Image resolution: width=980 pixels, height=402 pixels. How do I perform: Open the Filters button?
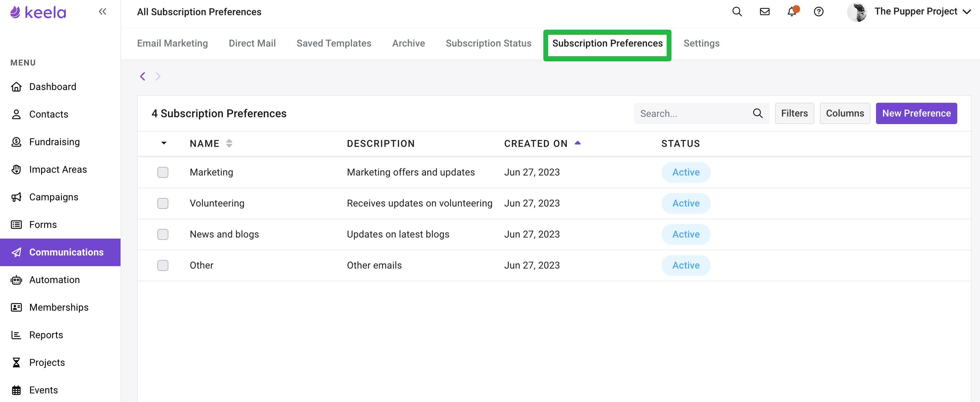click(794, 113)
